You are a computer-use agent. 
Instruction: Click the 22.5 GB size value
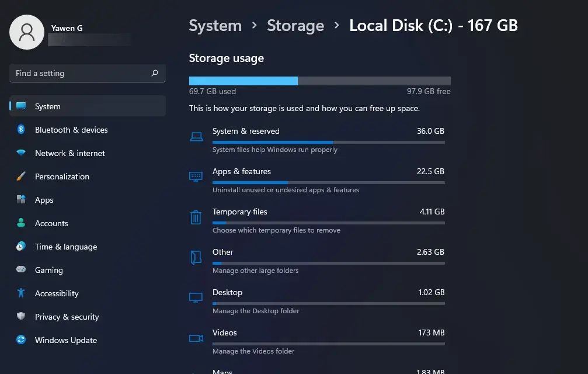pyautogui.click(x=430, y=171)
